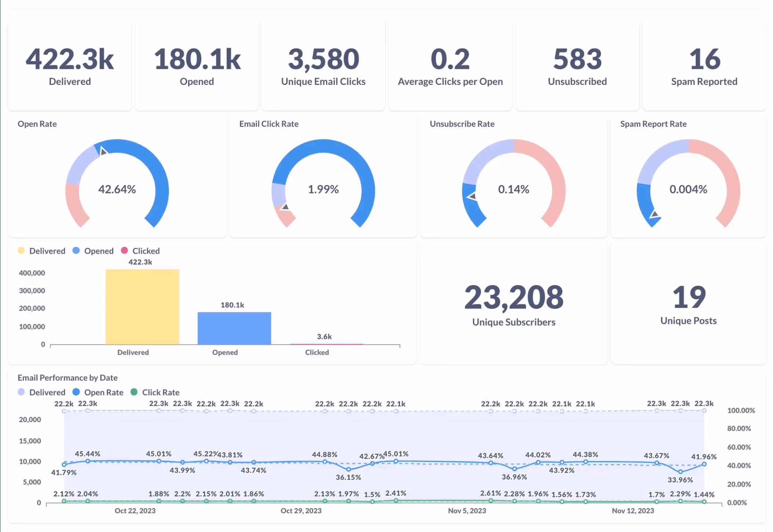Select the yellow Delivered bar
773x532 pixels.
click(142, 307)
